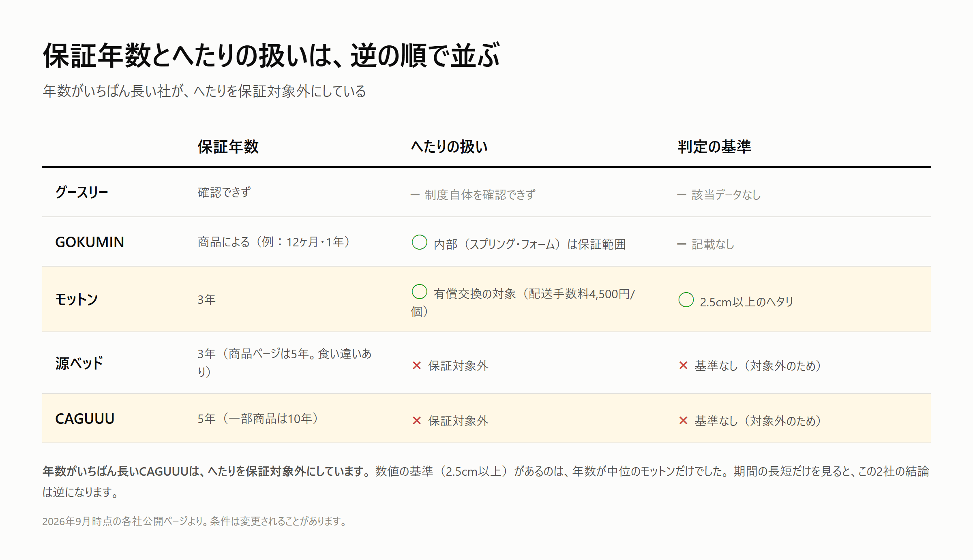The image size is (973, 560).
Task: Click dash mark before 制度自体を確認できず
Action: 415,195
